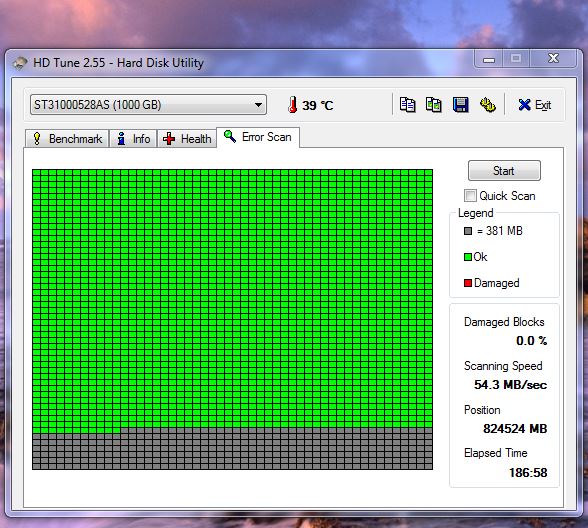
Task: Expand the drive list arrow
Action: 258,105
